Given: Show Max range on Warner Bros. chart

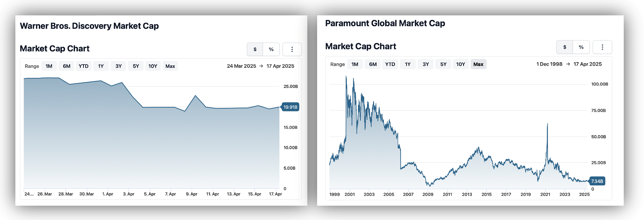Looking at the screenshot, I should click(x=170, y=66).
